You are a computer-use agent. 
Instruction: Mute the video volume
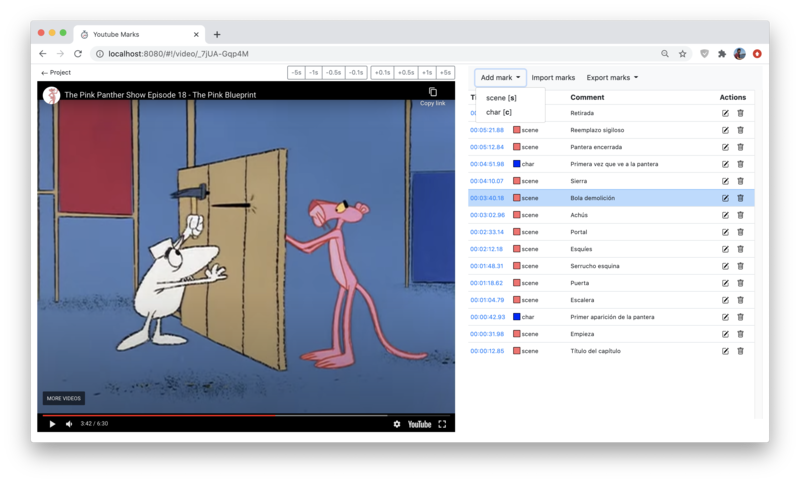[69, 424]
